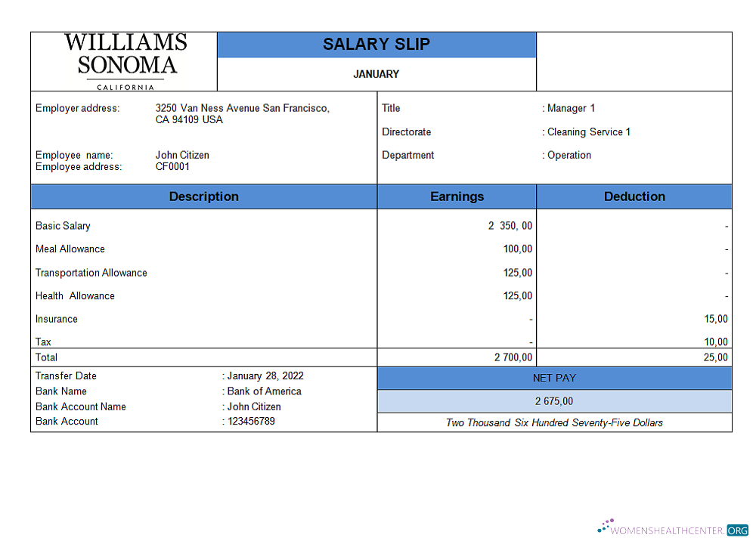
Task: Click the Deduction column header
Action: point(634,196)
